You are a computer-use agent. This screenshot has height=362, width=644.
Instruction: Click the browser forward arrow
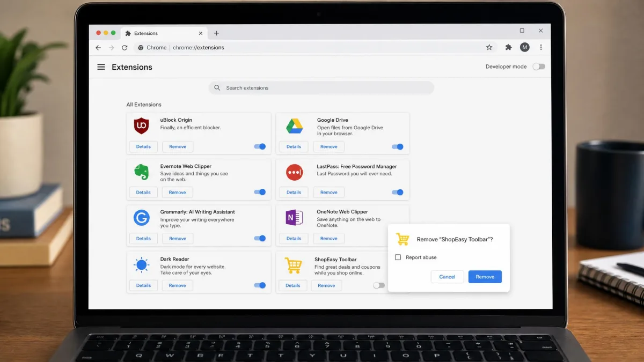pos(112,48)
